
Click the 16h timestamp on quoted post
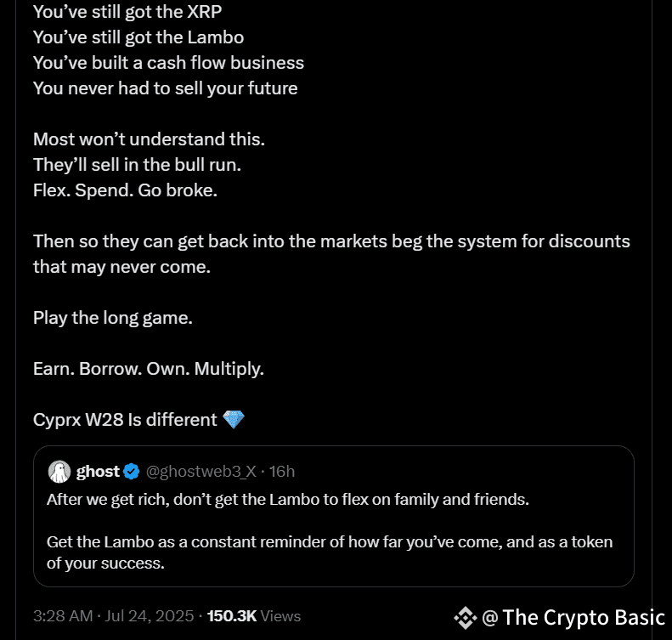click(x=282, y=472)
